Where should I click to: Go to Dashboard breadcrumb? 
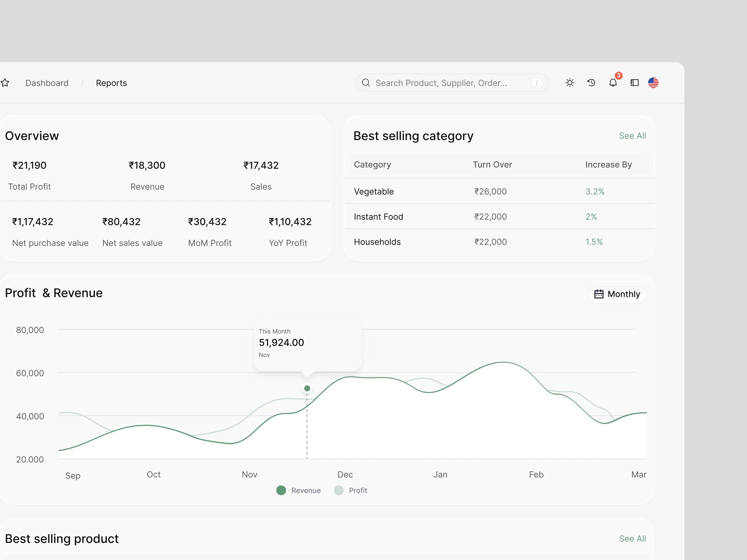[47, 83]
